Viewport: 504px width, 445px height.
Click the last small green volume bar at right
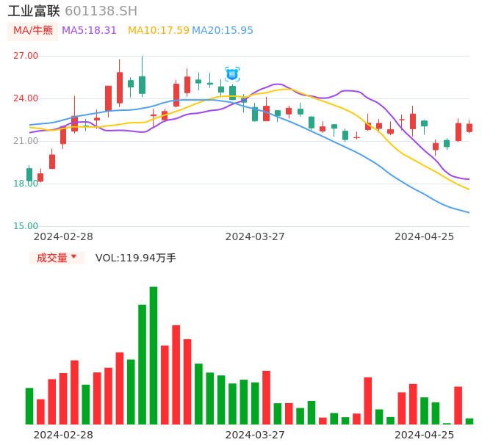(469, 422)
